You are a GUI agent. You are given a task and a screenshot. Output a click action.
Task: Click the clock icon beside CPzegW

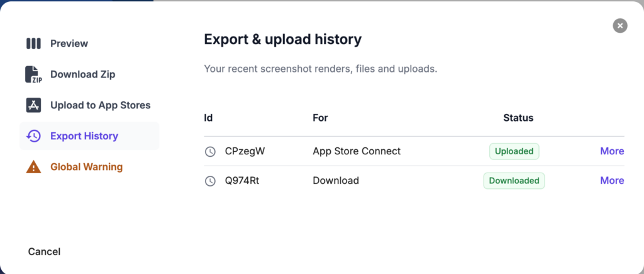click(x=210, y=151)
